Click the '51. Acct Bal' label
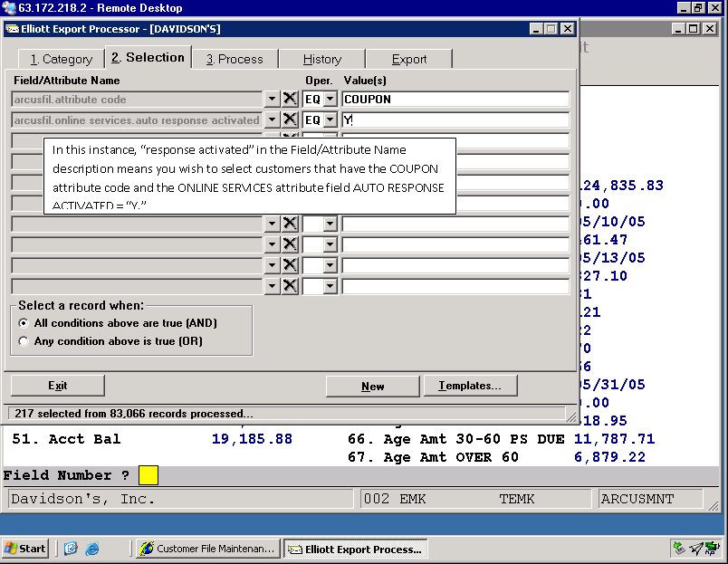 [66, 439]
